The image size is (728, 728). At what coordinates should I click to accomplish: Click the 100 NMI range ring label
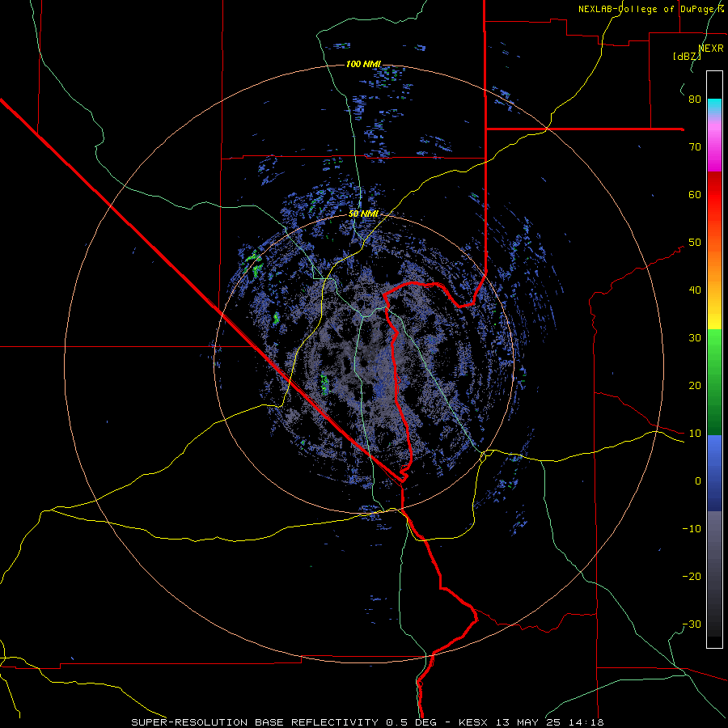point(363,64)
